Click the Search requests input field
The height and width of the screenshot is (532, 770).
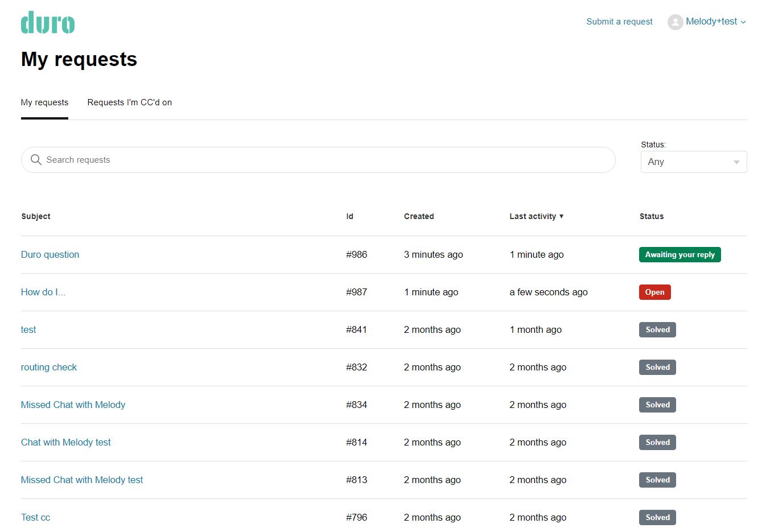pos(228,160)
